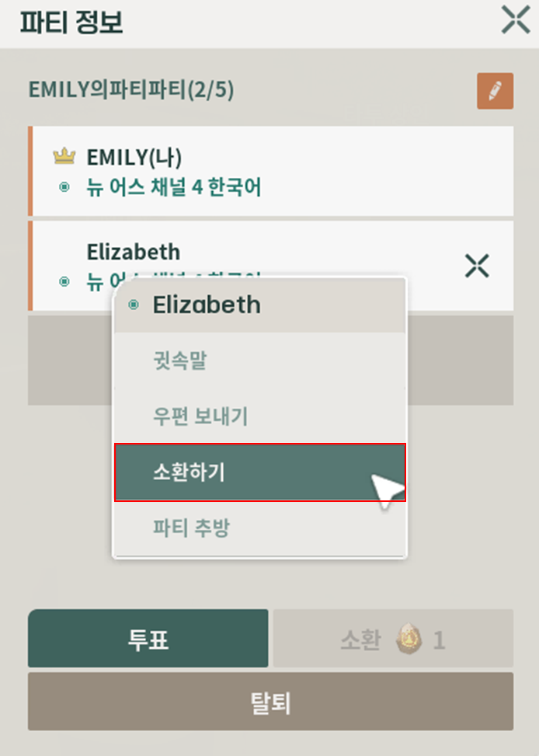This screenshot has width=539, height=756.
Task: Click the 소환 text on the greyed button
Action: pos(362,640)
